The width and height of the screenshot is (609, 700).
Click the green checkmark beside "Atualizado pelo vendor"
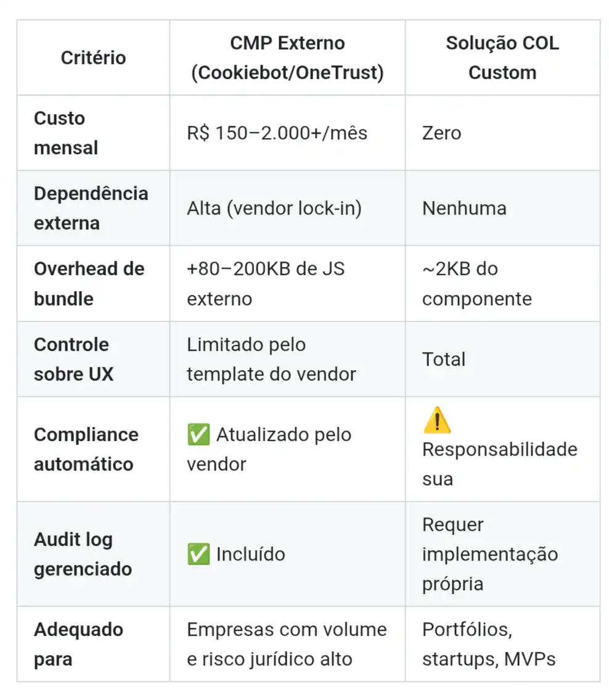point(198,435)
